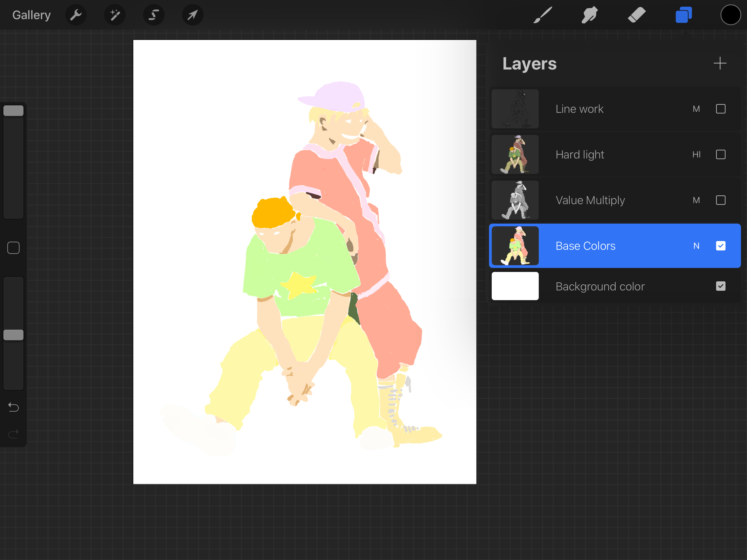
Task: Activate the Selection tool
Action: 153,15
